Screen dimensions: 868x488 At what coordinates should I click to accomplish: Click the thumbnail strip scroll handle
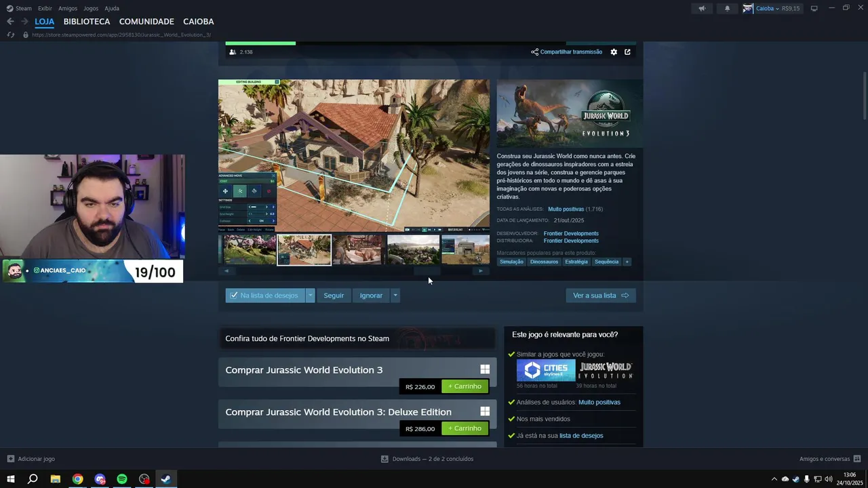tap(427, 271)
